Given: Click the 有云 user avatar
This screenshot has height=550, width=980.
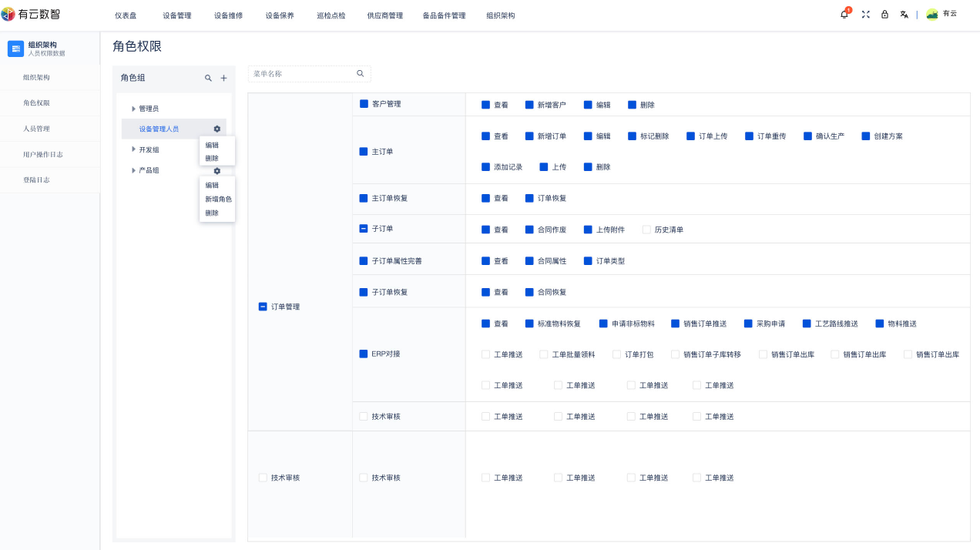Looking at the screenshot, I should tap(932, 15).
